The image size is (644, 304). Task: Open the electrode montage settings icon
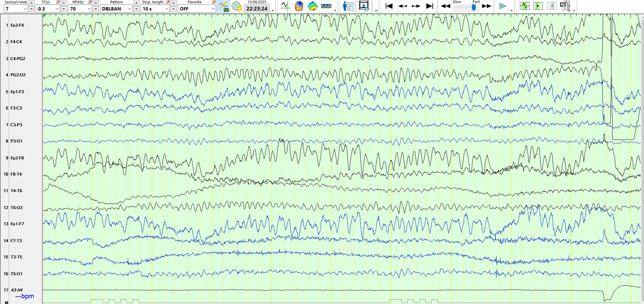[x=236, y=6]
